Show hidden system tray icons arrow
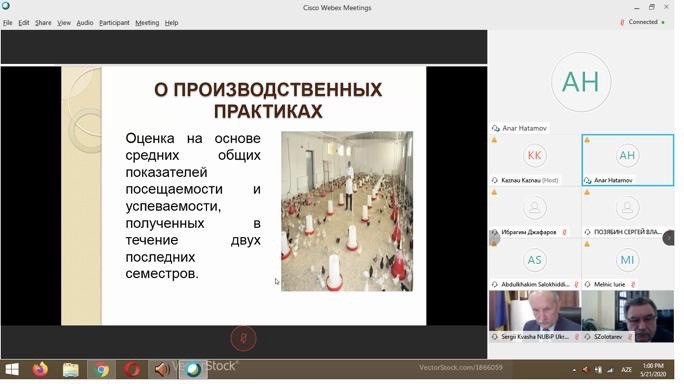 [x=574, y=370]
